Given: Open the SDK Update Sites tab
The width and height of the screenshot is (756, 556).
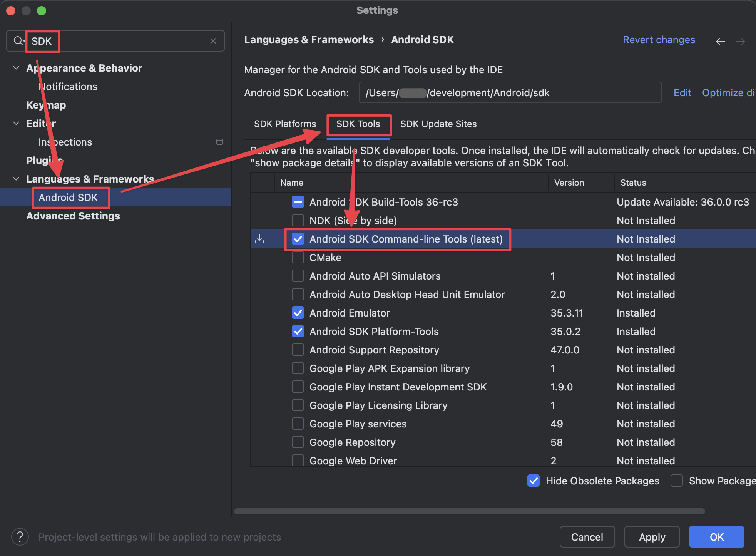Looking at the screenshot, I should click(x=438, y=124).
